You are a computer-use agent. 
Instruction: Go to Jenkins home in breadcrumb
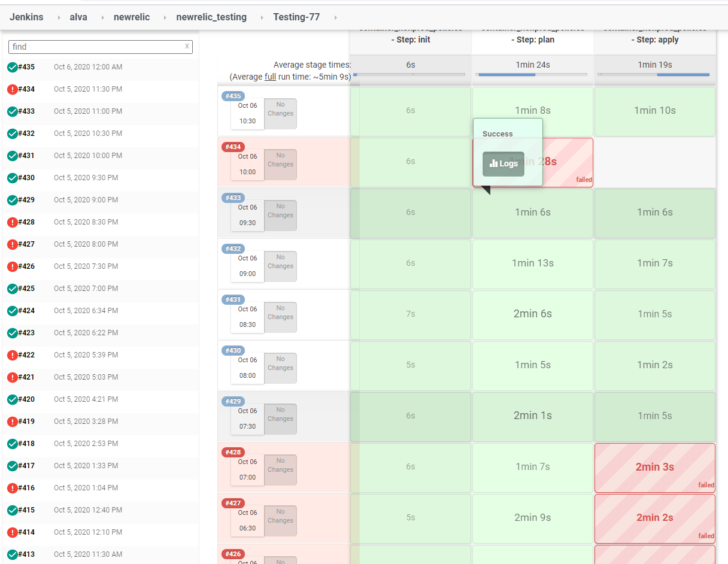26,17
